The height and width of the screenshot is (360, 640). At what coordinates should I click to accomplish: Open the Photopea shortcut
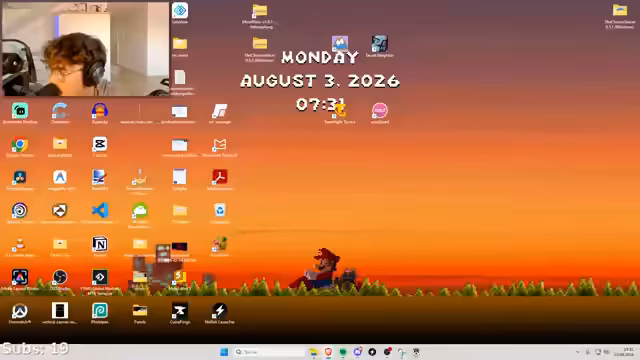coord(100,311)
